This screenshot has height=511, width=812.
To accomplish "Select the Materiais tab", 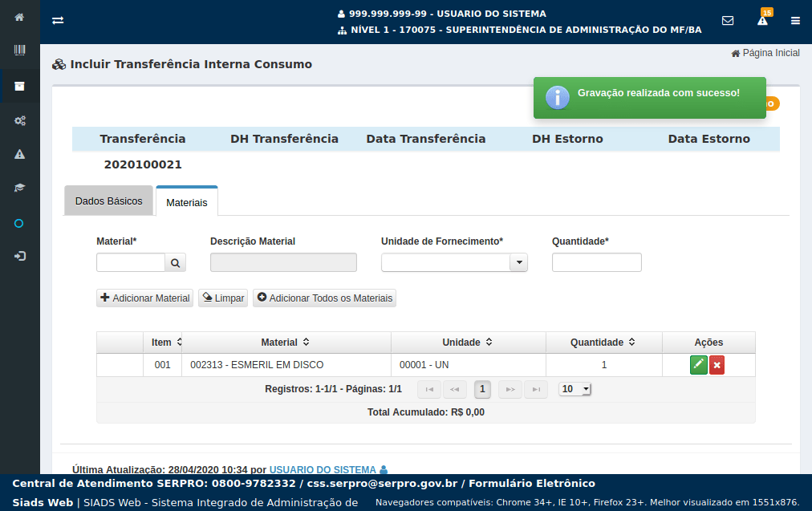I will [x=187, y=202].
